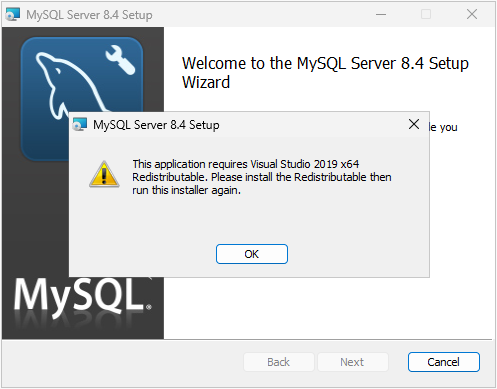Click the maximize box of the main setup window
This screenshot has height=389, width=497.
tap(426, 14)
